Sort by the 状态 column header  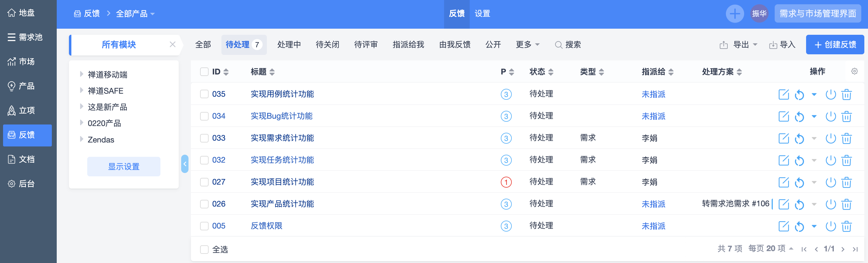click(x=541, y=72)
